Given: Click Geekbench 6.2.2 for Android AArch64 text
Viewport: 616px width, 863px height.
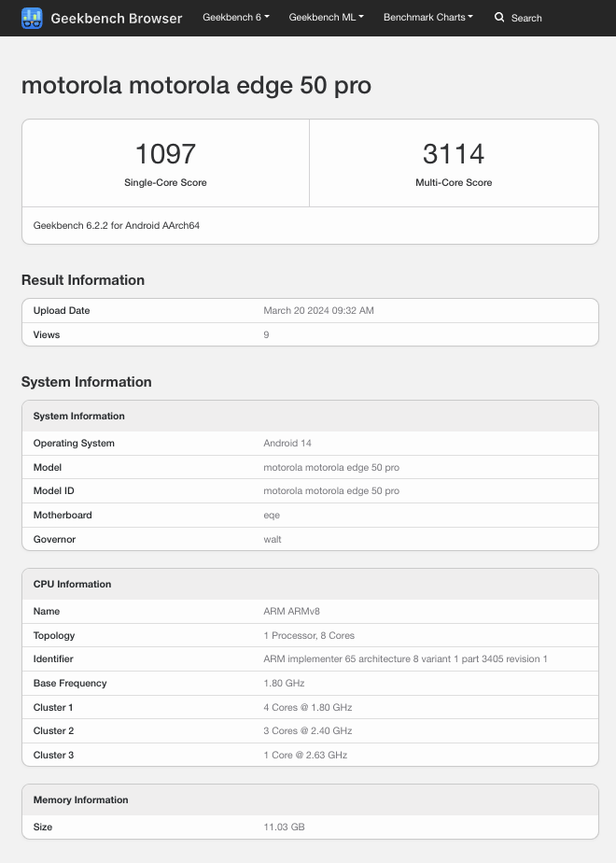Looking at the screenshot, I should pos(116,226).
